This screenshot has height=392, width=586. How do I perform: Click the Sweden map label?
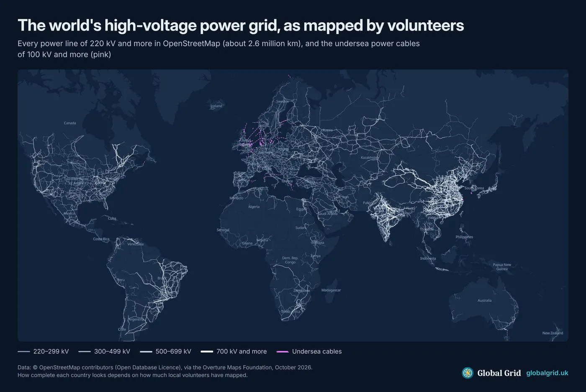tap(283, 101)
